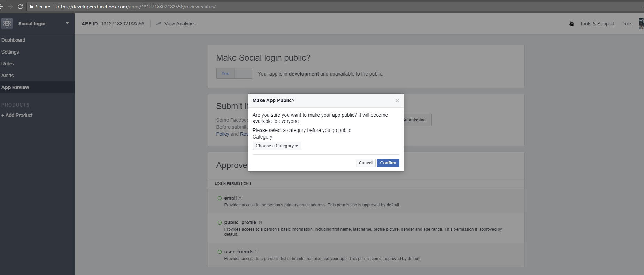Click + Add Product in sidebar

pyautogui.click(x=17, y=115)
